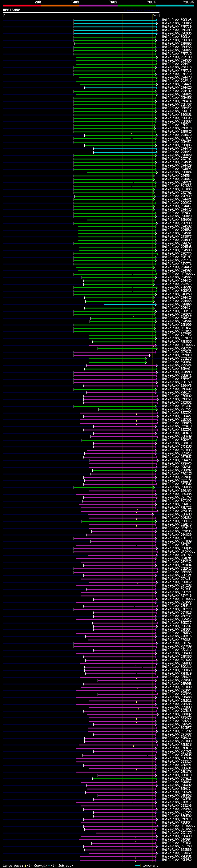Pick hit label UniRef100_Q944Y8
The height and width of the screenshot is (868, 197).
pyautogui.click(x=176, y=149)
